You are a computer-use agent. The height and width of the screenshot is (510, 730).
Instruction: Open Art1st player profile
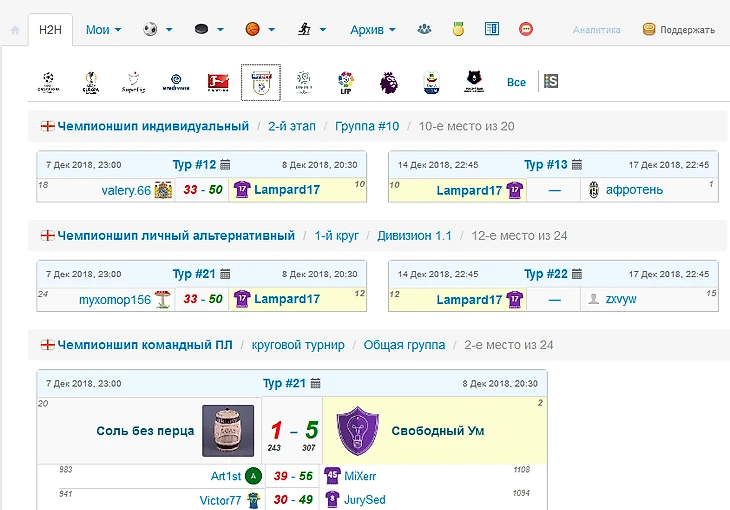(226, 476)
